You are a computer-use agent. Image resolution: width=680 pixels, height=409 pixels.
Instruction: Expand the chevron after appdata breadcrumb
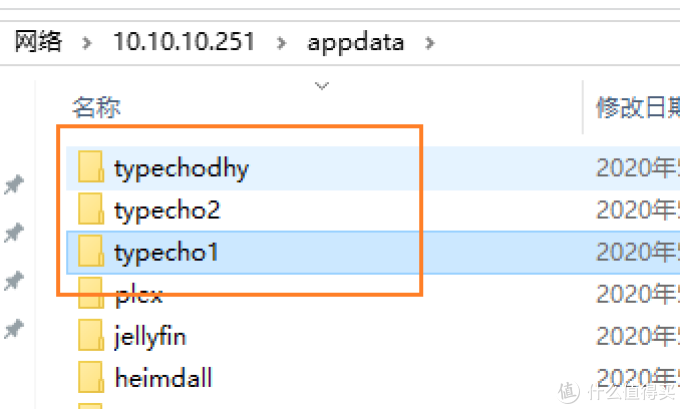[x=429, y=43]
